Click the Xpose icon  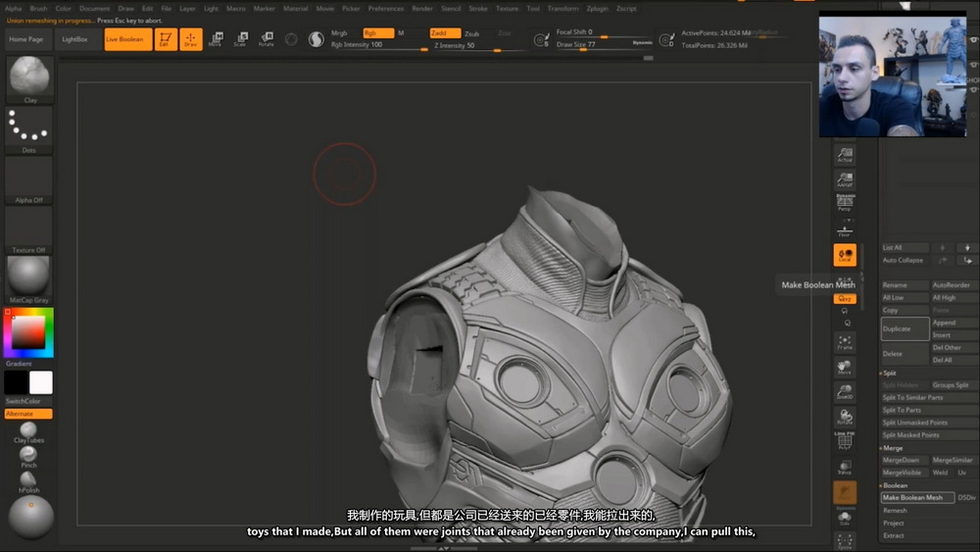point(845,541)
